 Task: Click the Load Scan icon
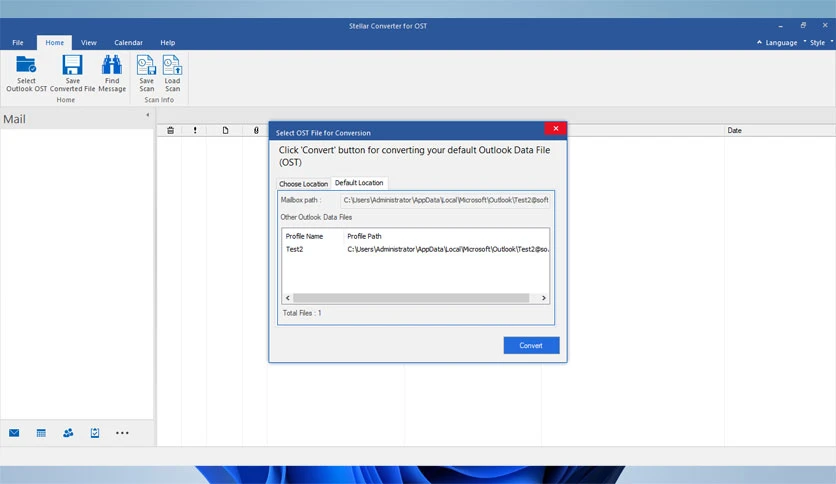172,65
